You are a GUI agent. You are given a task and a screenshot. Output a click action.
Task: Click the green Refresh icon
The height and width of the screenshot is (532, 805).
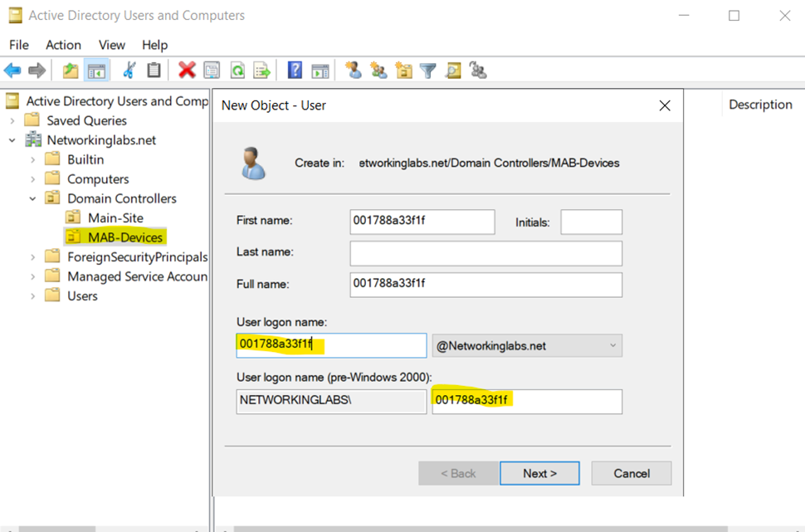tap(237, 71)
